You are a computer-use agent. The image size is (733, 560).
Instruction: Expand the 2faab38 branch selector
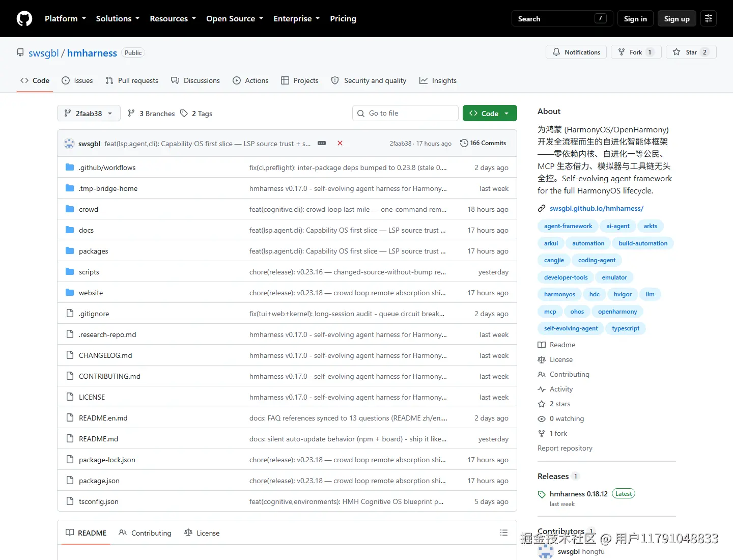(89, 113)
